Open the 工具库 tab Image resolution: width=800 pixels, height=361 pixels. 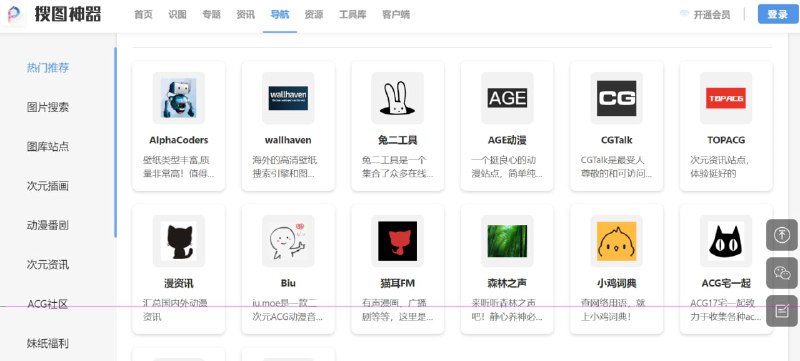coord(353,15)
